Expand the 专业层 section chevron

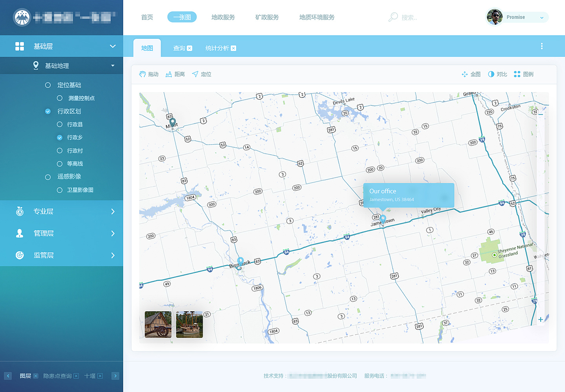(113, 212)
